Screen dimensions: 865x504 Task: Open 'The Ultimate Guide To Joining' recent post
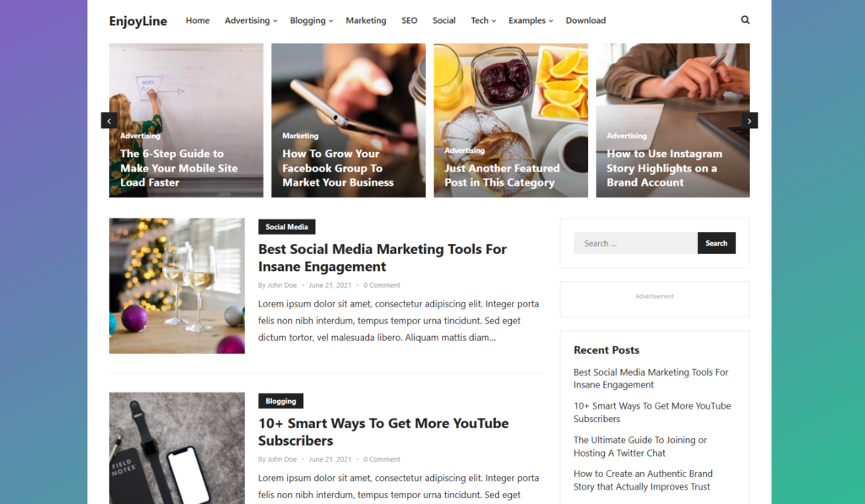coord(640,447)
